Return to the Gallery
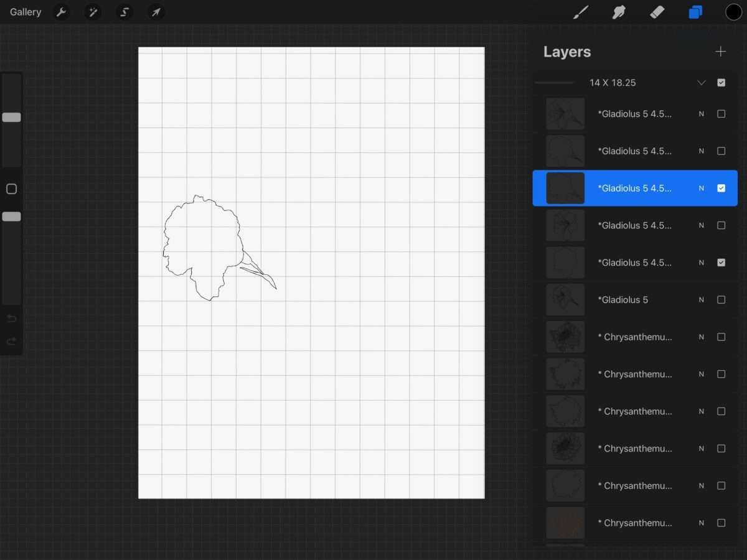 coord(26,12)
